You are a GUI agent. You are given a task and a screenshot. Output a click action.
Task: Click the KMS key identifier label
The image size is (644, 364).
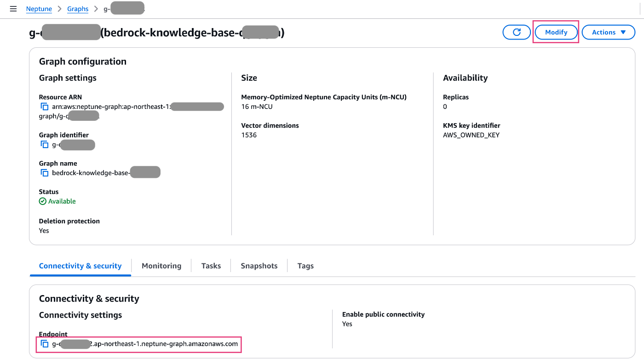[471, 125]
